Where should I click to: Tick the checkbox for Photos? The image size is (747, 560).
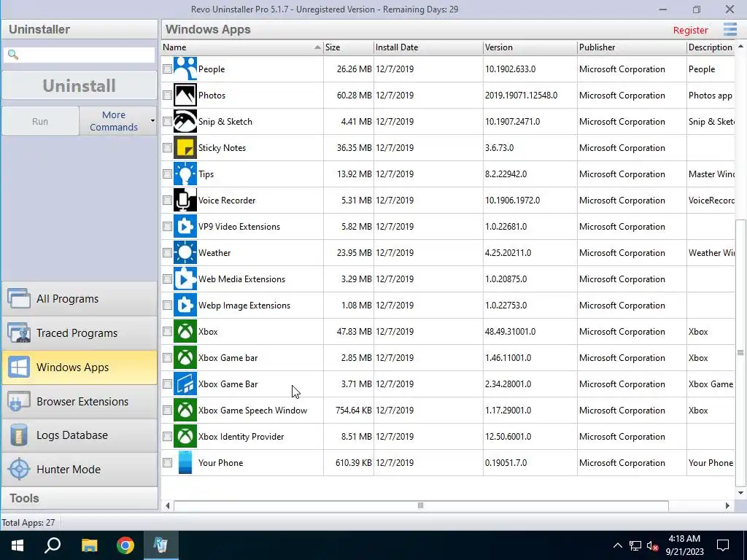[167, 96]
